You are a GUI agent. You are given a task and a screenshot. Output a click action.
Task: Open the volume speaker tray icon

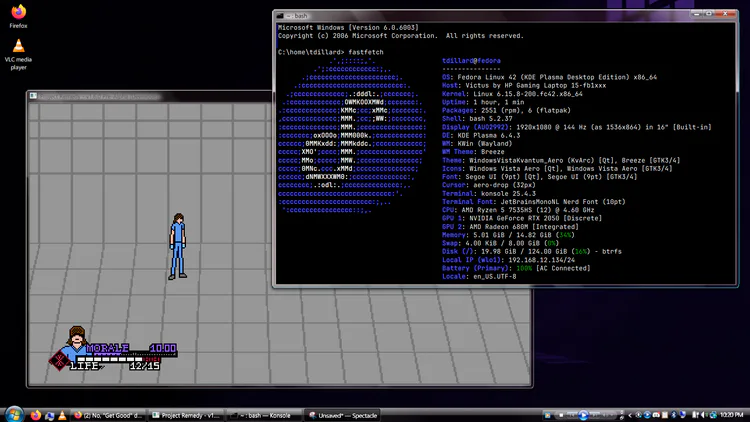[x=703, y=415]
